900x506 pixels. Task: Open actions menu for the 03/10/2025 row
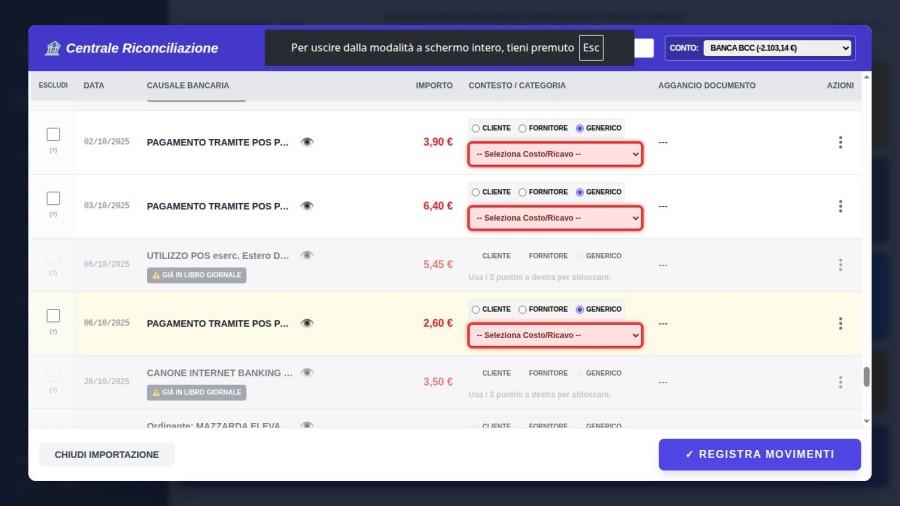[x=840, y=206]
